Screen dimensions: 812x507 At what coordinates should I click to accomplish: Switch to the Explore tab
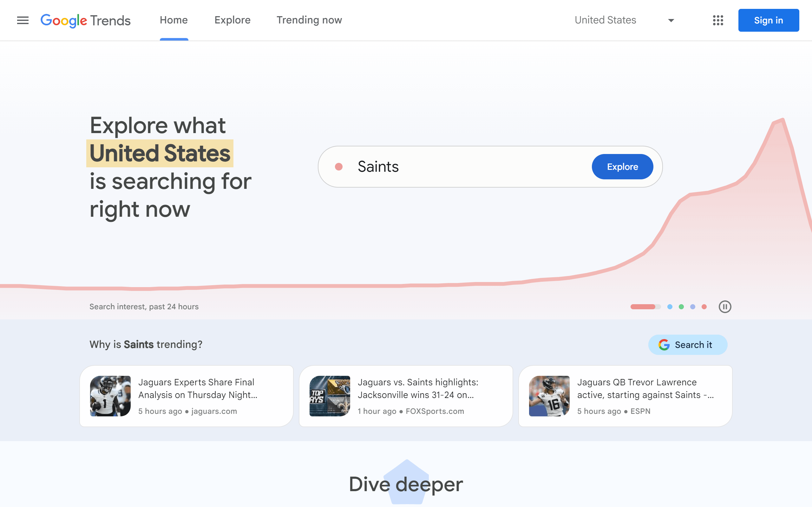[232, 20]
